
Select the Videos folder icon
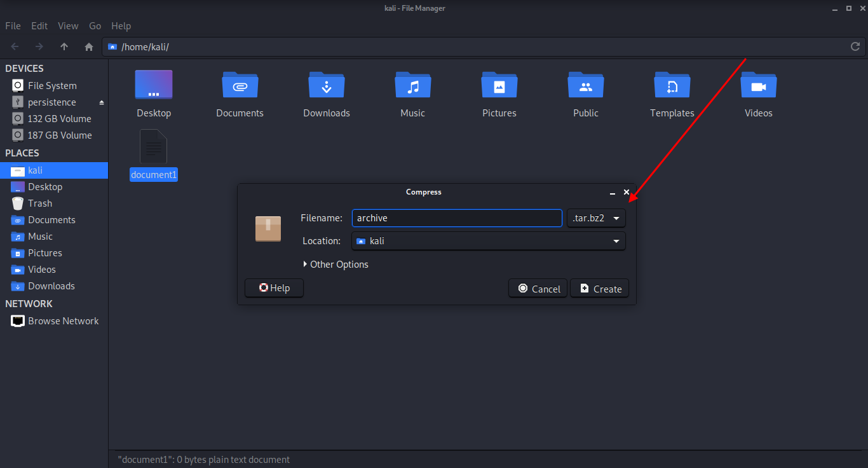758,85
